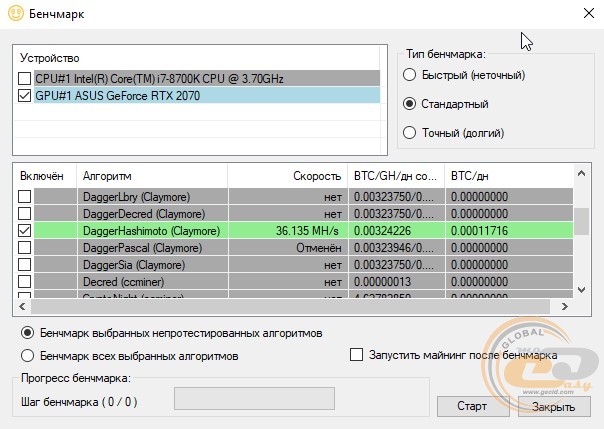Click horizontal scrollbar left arrow
The image size is (604, 429).
click(x=22, y=307)
